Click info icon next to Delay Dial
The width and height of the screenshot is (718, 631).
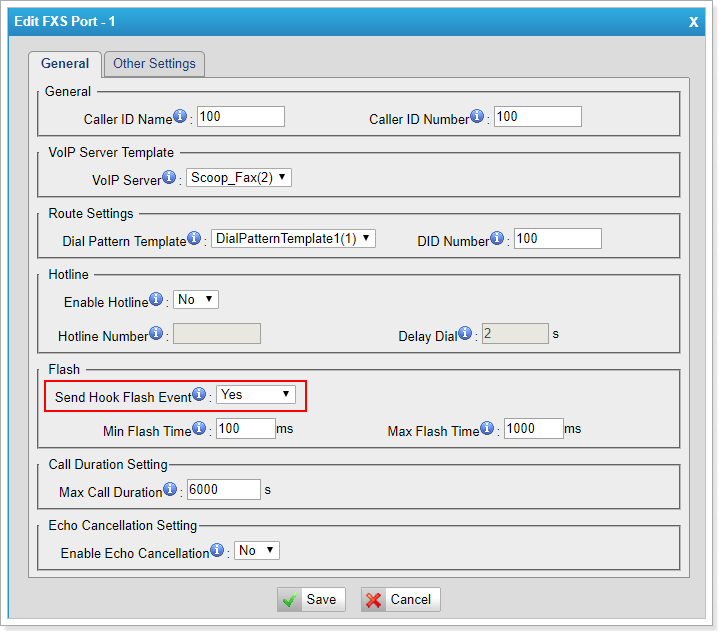click(x=465, y=333)
